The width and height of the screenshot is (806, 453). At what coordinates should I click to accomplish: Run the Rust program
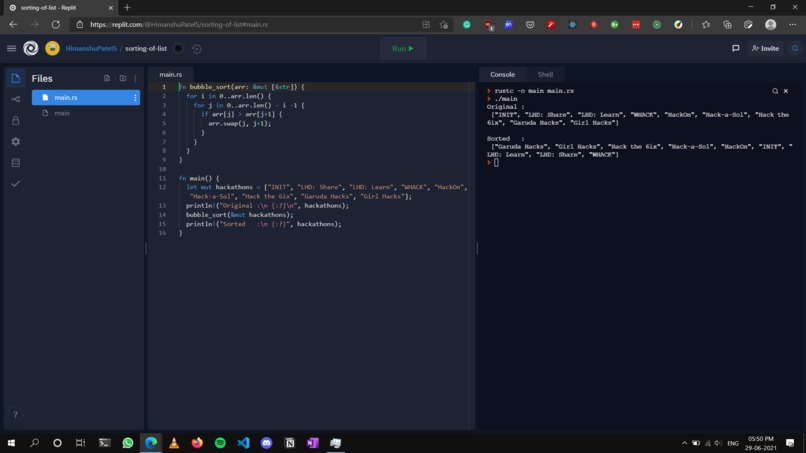403,48
